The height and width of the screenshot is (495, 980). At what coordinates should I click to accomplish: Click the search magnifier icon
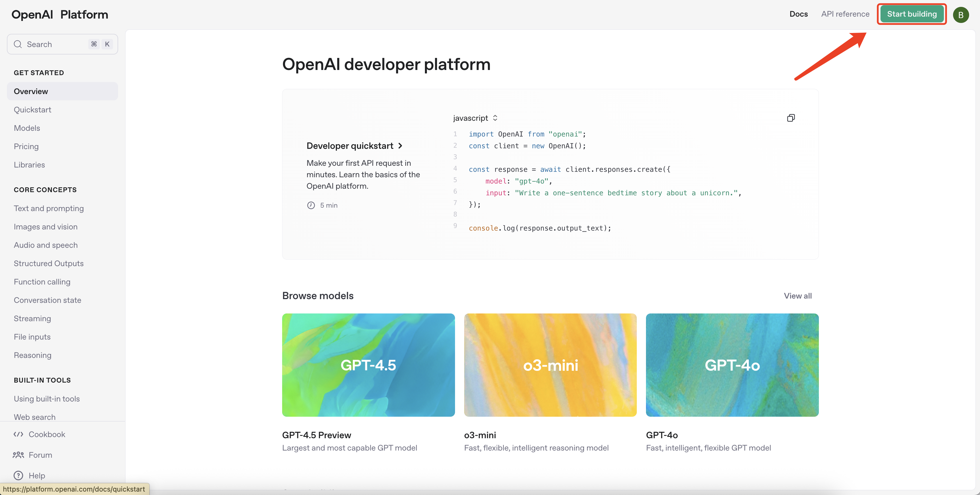[17, 44]
